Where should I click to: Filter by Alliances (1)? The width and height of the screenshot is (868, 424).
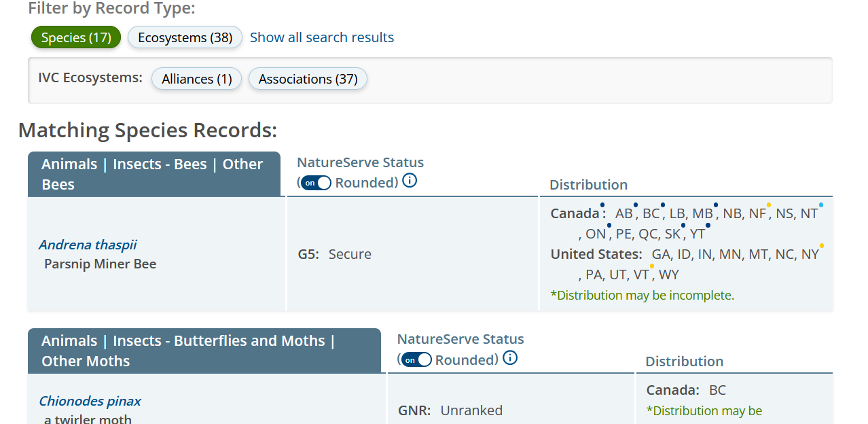[197, 79]
